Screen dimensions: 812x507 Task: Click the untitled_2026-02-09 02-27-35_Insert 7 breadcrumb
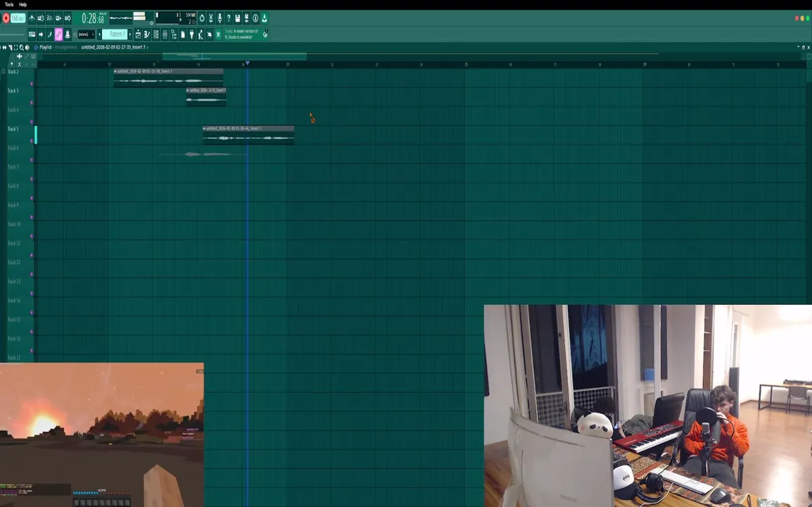pyautogui.click(x=113, y=47)
